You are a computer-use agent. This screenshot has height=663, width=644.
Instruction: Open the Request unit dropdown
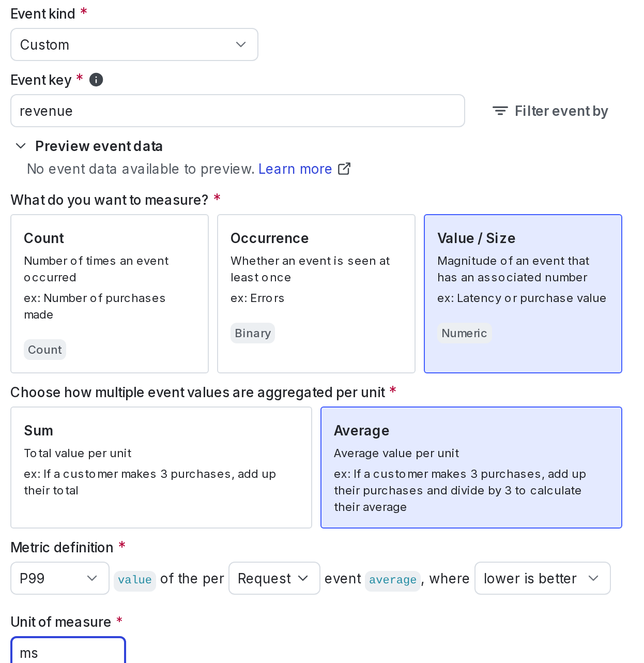pyautogui.click(x=274, y=578)
